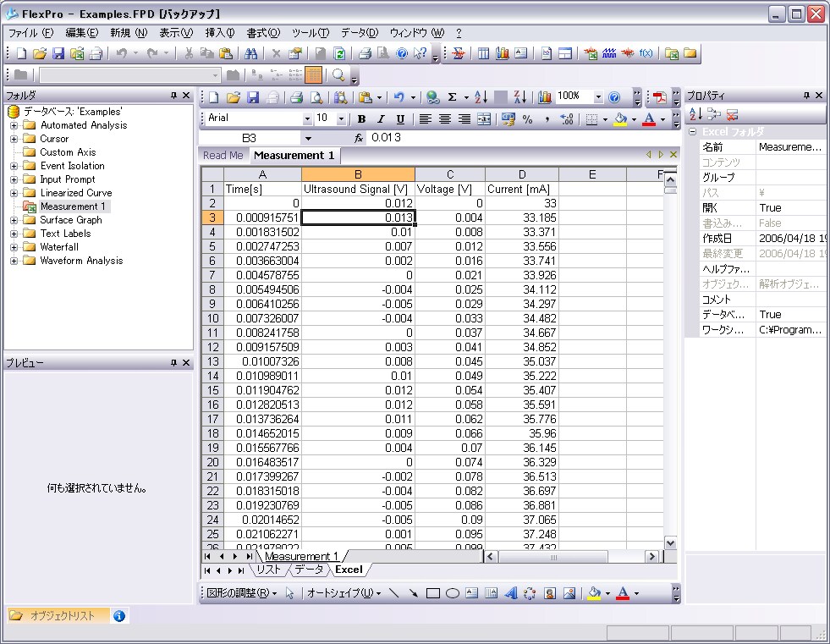The height and width of the screenshot is (644, 830).
Task: Open the データ(D) menu
Action: click(360, 33)
